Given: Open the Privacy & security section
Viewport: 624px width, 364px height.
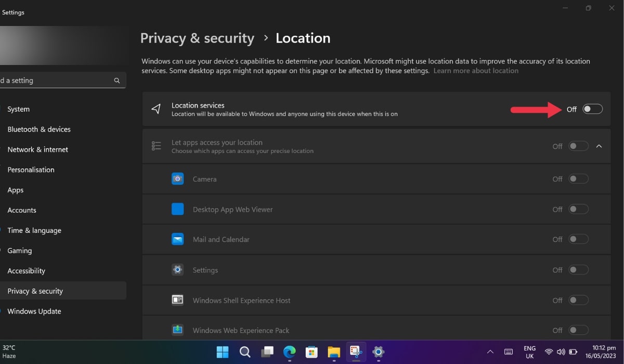Looking at the screenshot, I should click(34, 291).
